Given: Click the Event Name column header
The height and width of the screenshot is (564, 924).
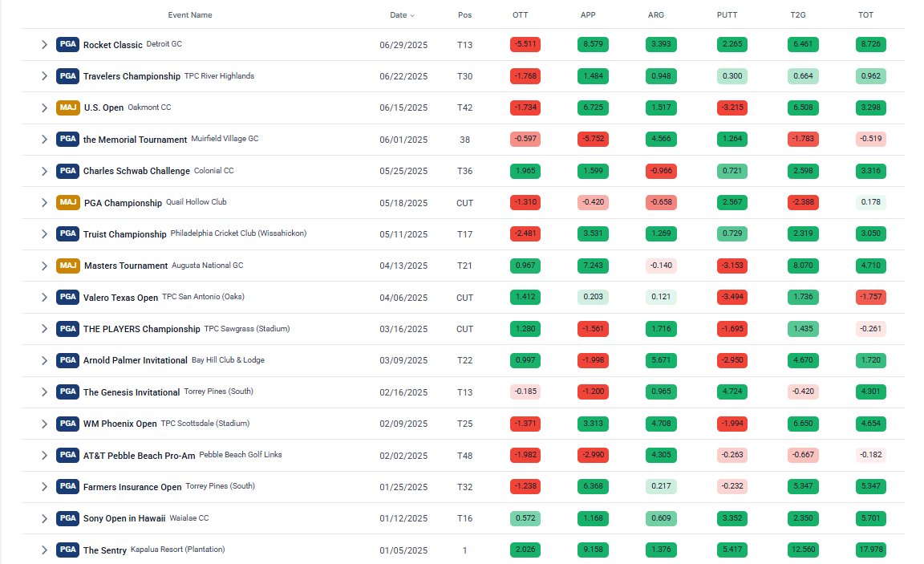Looking at the screenshot, I should 190,15.
